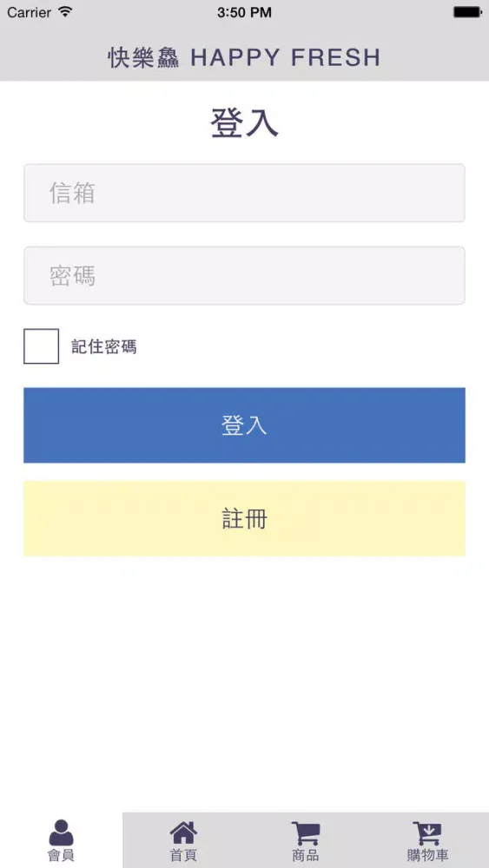Focus the 信箱 email input field
The image size is (489, 868).
click(244, 194)
